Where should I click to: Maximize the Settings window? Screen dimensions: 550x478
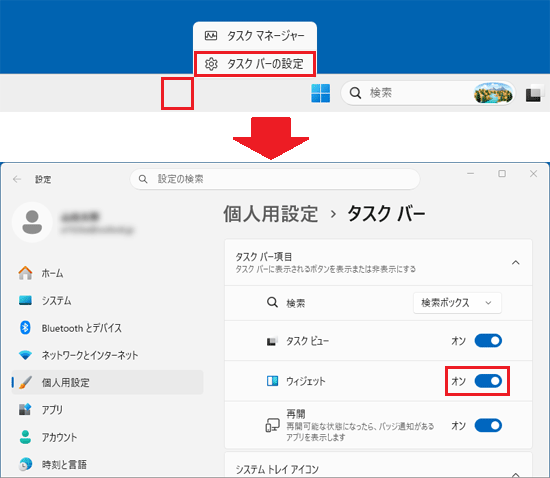(502, 174)
